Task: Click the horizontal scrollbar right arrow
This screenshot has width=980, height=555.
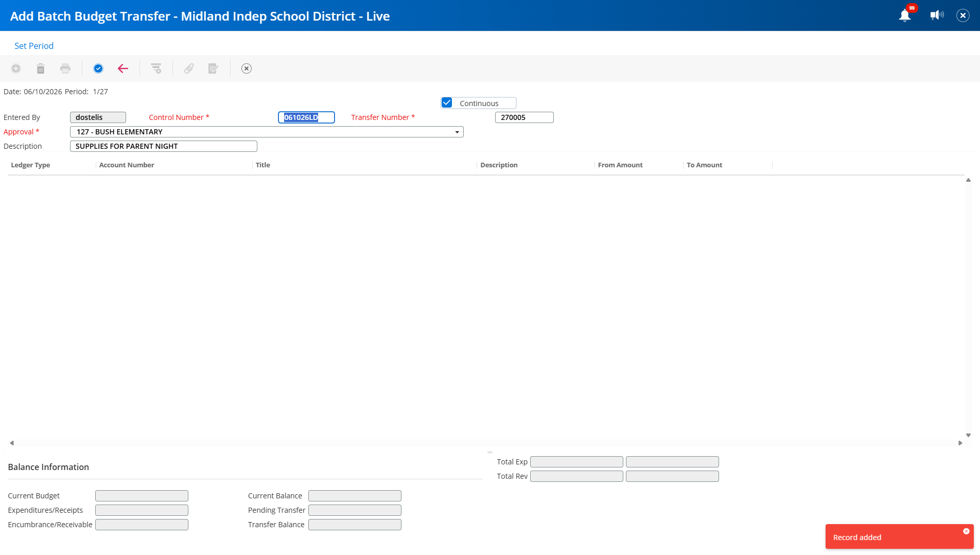Action: [960, 443]
